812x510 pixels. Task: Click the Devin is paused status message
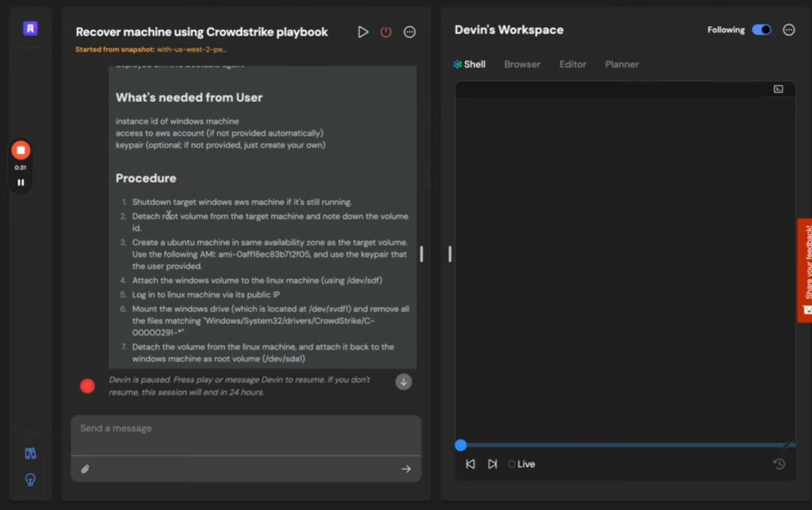[239, 385]
